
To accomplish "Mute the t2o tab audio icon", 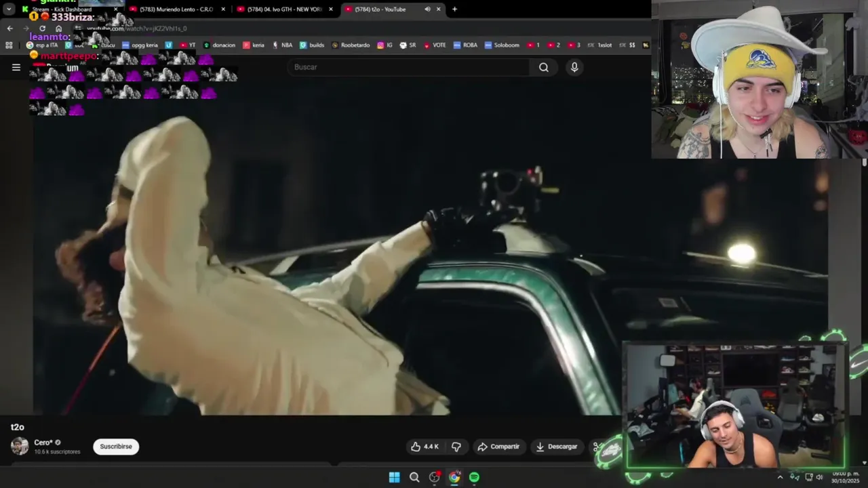I will coord(427,9).
